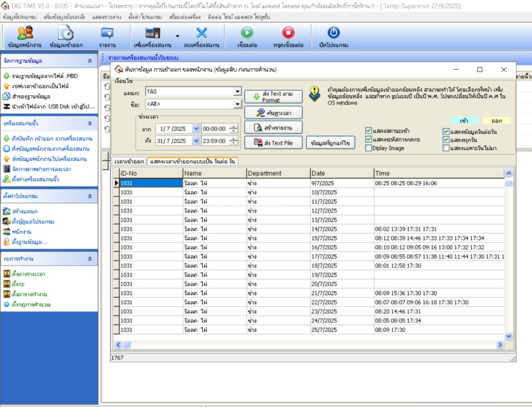Click the ปิดโปรแกรม power icon
Screen dimensions: 532x407
coord(334,33)
